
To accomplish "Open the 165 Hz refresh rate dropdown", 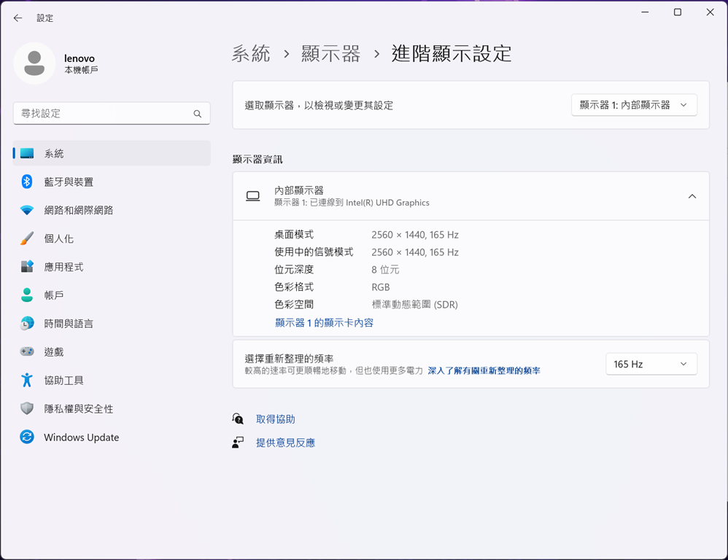I will tap(651, 364).
